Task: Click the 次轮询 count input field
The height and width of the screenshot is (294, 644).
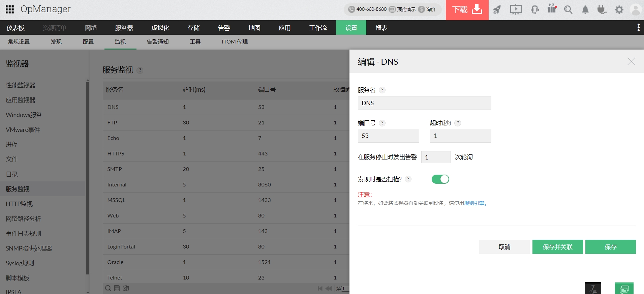Action: pyautogui.click(x=436, y=157)
